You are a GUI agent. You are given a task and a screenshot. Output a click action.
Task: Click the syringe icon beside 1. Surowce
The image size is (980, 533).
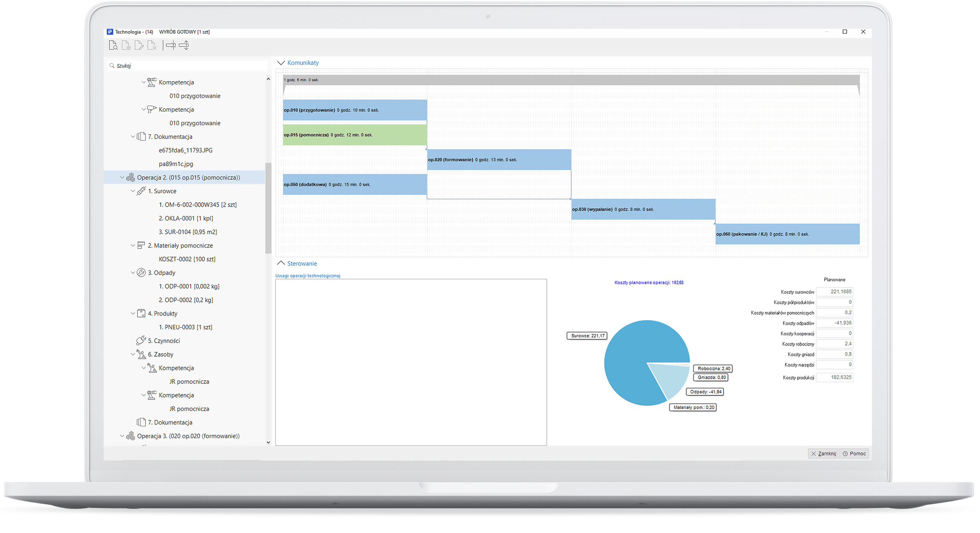pos(141,191)
